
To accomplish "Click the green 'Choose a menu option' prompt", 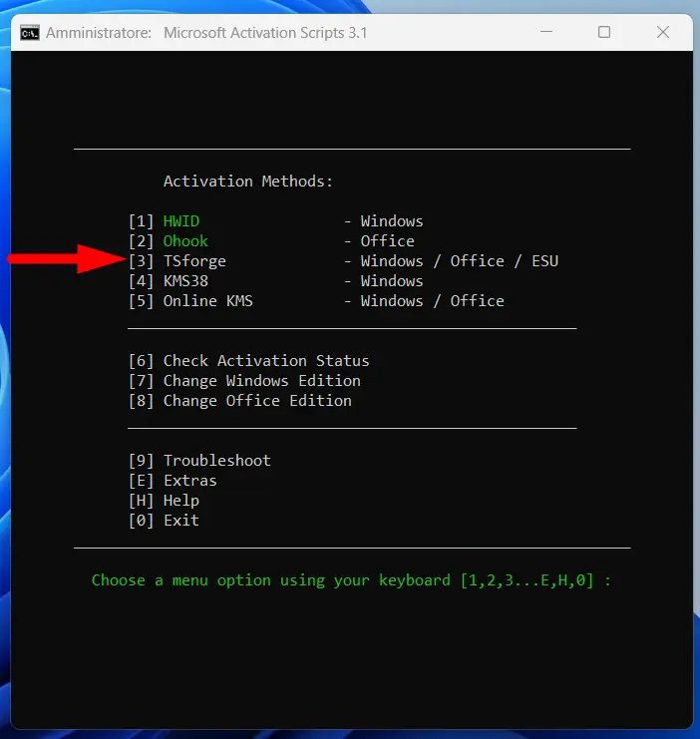I will [351, 580].
